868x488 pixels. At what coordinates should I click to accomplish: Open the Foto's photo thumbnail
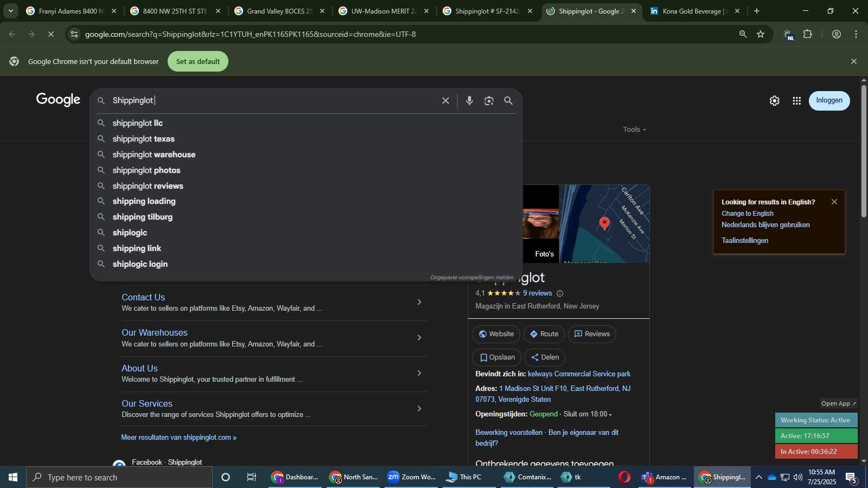(x=541, y=223)
